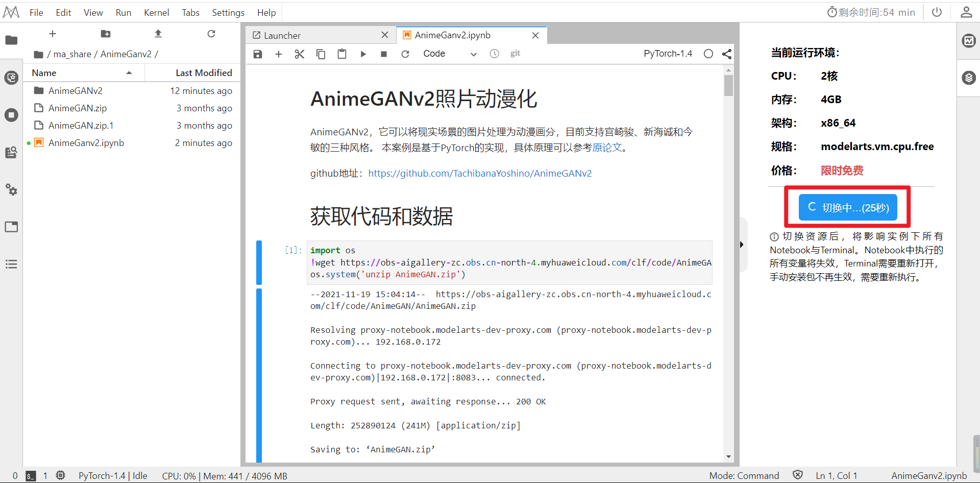This screenshot has height=483, width=980.
Task: Go to root folder breadcrumb icon
Action: [38, 54]
